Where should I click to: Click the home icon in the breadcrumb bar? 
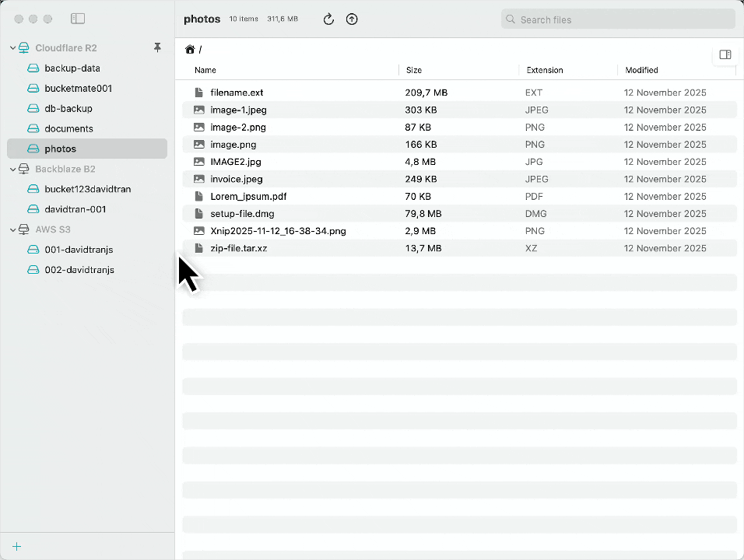coord(190,48)
